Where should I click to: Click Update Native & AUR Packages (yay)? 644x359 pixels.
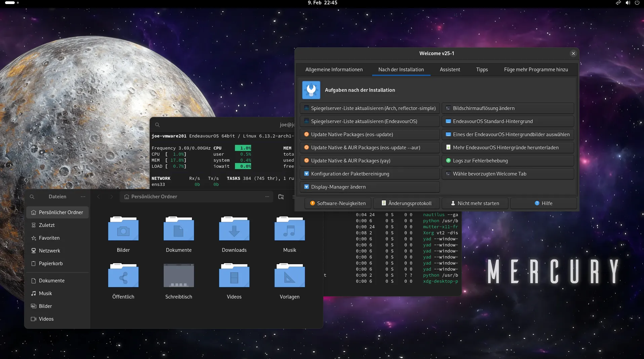370,161
